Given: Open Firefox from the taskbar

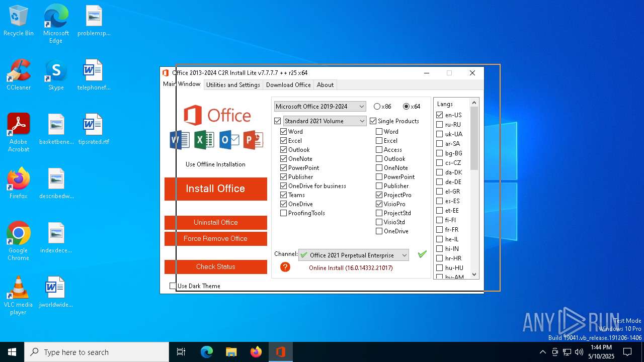Looking at the screenshot, I should [256, 352].
